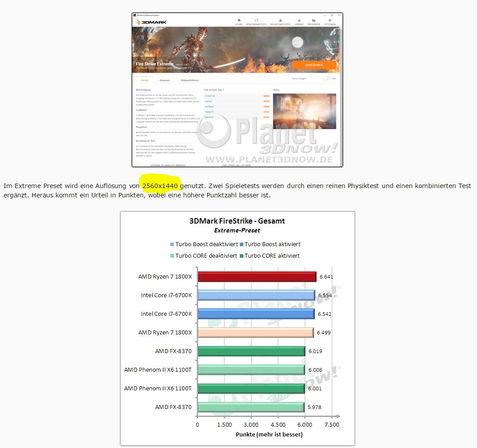The image size is (477, 448).
Task: Click the Turbo CORE deaktiviert legend swatch
Action: click(172, 256)
